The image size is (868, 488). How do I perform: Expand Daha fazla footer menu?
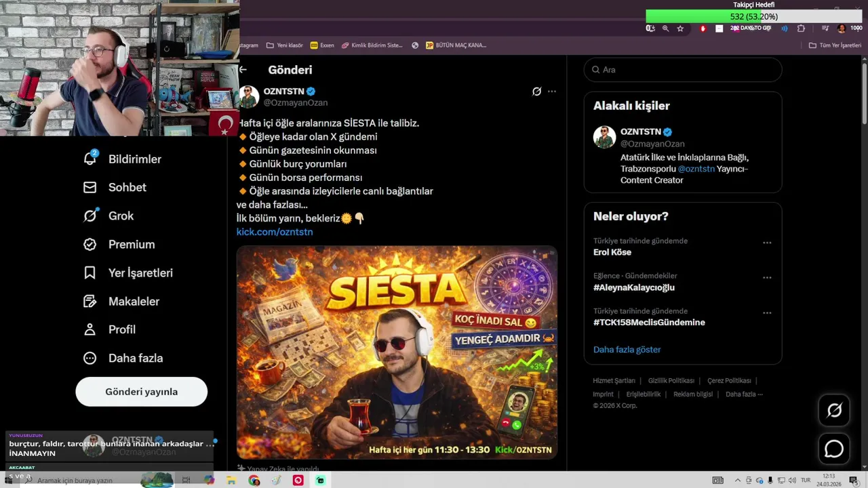tap(744, 394)
